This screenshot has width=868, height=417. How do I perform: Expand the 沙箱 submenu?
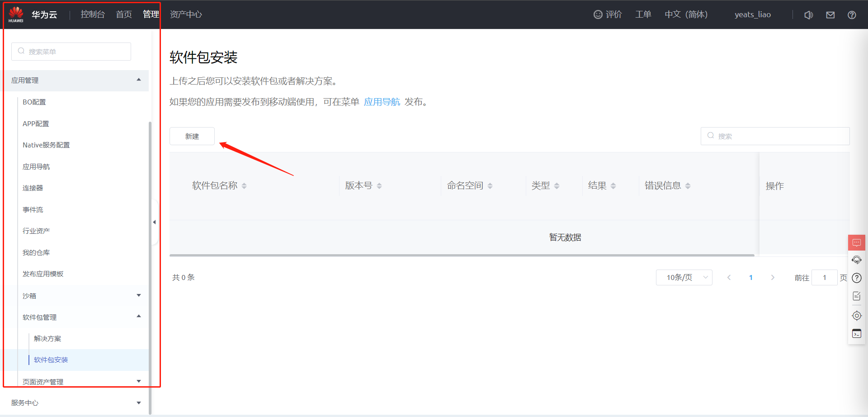(139, 295)
